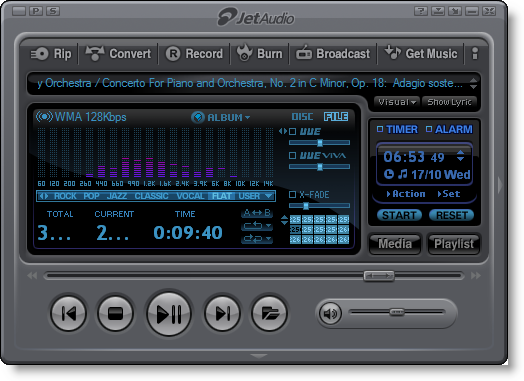Click the START timer button

click(x=399, y=215)
